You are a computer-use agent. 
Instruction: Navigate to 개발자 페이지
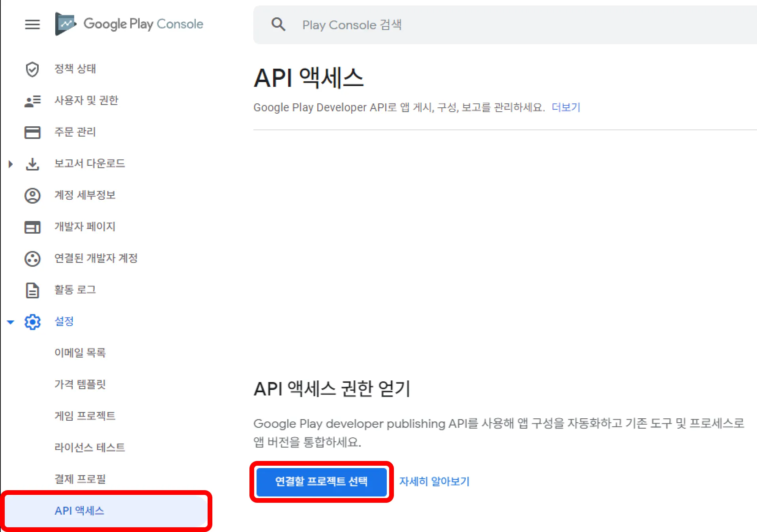tap(85, 227)
